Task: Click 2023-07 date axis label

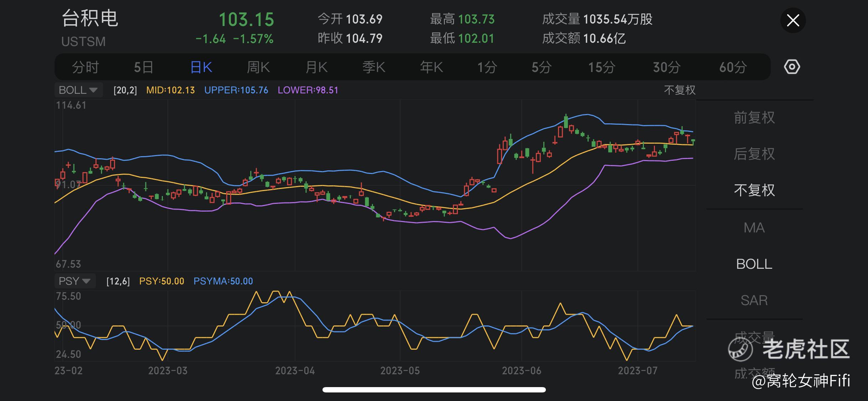Action: coord(638,371)
